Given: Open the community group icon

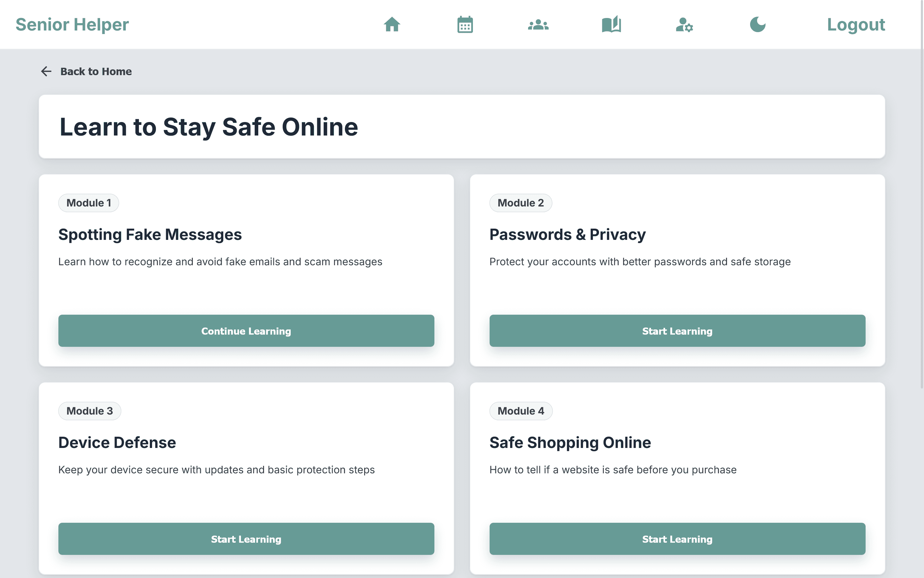Looking at the screenshot, I should [538, 24].
